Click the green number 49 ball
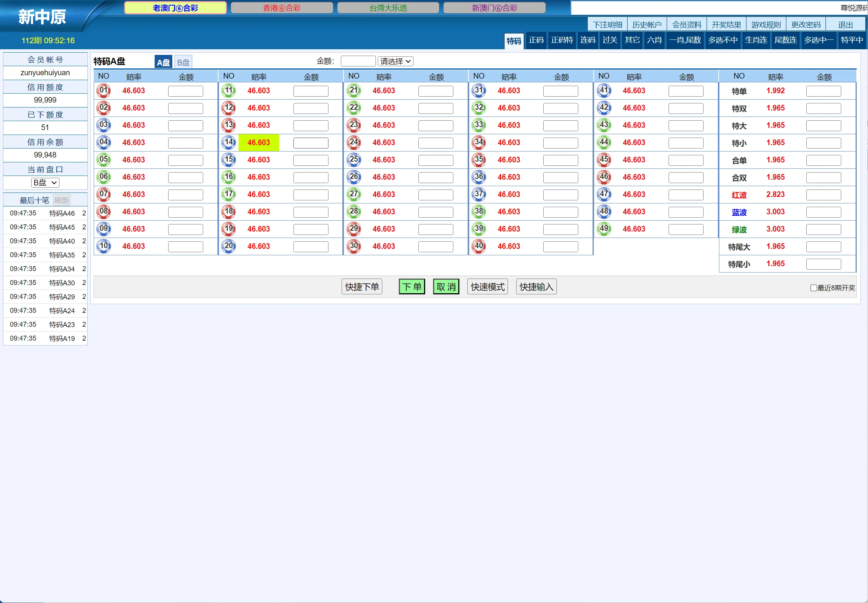Viewport: 868px width, 603px height. [604, 229]
